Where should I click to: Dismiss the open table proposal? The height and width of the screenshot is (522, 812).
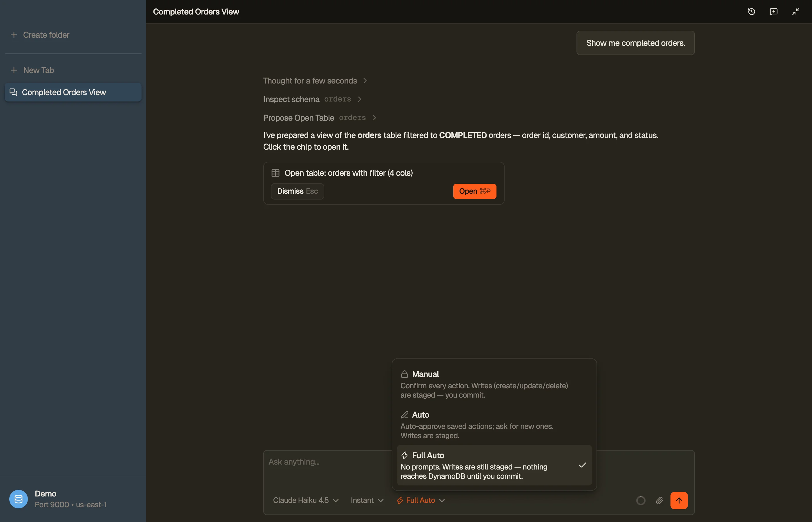coord(297,191)
